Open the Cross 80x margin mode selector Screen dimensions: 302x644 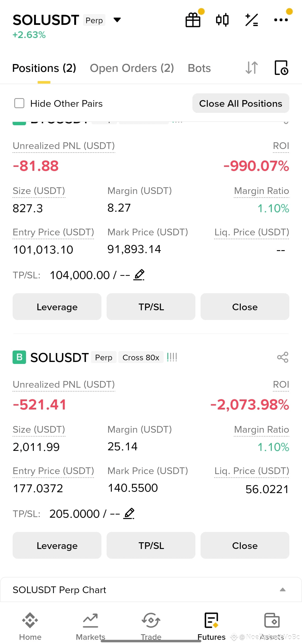coord(141,357)
